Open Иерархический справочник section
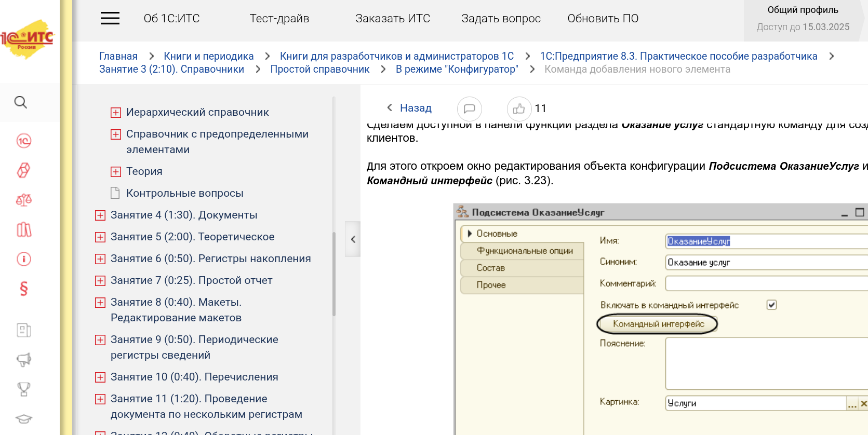The image size is (868, 435). [197, 112]
